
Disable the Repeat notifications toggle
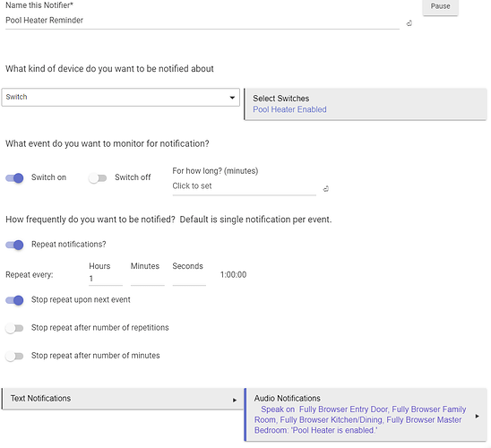tap(14, 245)
